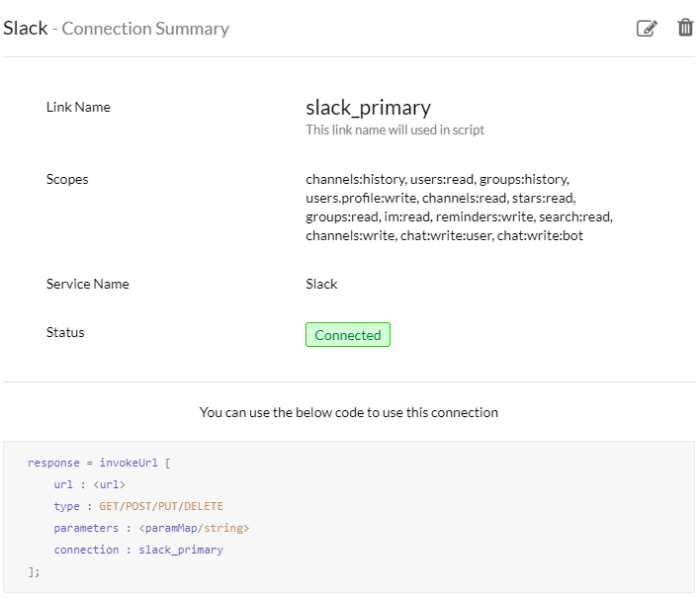Screen dimensions: 700x598
Task: Click the closing bracket code line
Action: pos(34,571)
